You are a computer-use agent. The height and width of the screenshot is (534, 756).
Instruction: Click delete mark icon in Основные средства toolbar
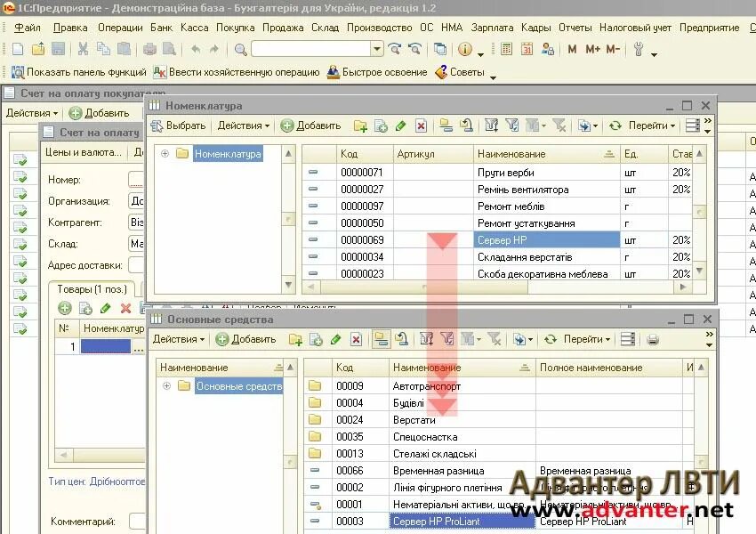(x=357, y=340)
